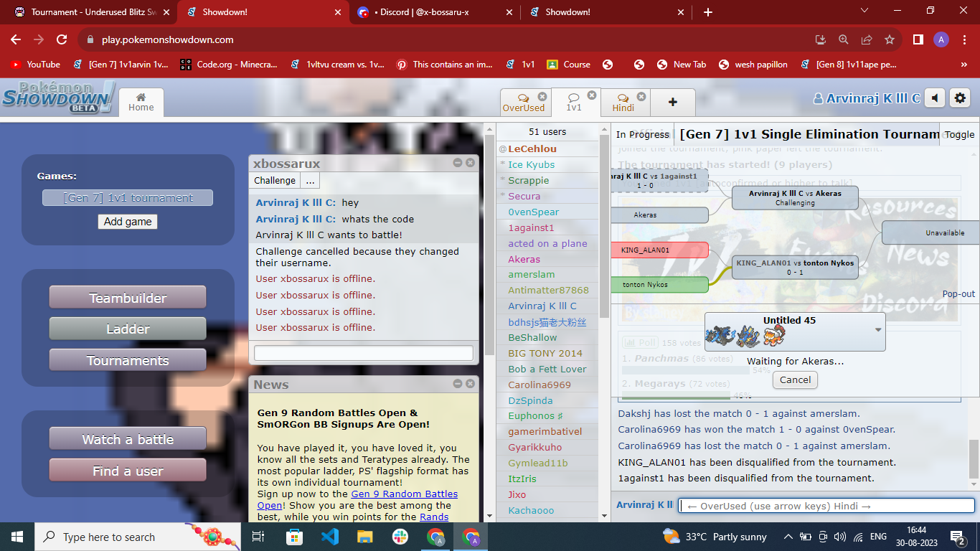Open the Code.org - Minecraft bookmark
Image resolution: width=980 pixels, height=551 pixels.
[229, 65]
